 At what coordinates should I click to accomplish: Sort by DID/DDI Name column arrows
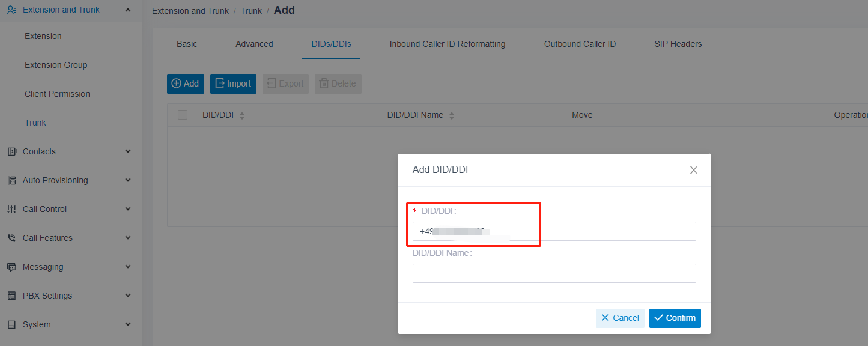[x=452, y=115]
